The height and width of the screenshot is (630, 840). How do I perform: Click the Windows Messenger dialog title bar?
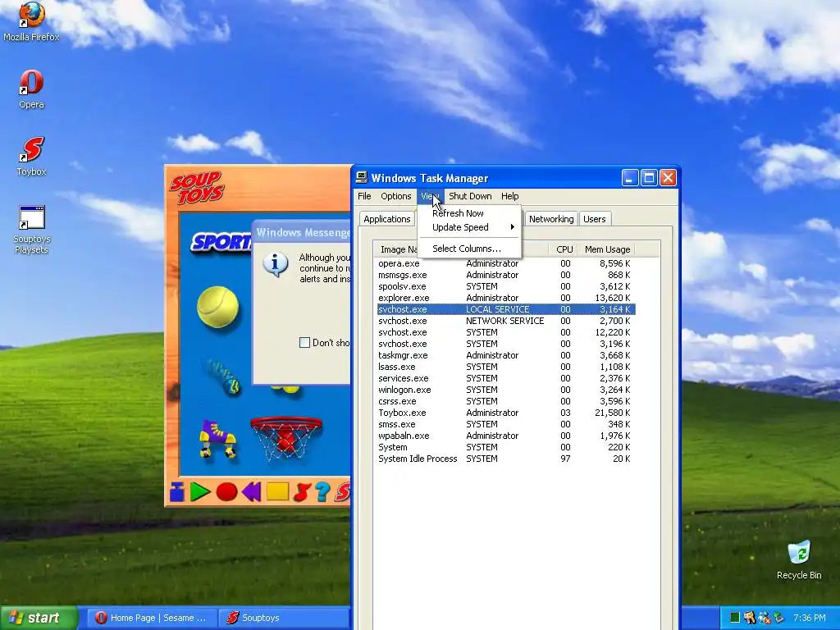coord(302,232)
